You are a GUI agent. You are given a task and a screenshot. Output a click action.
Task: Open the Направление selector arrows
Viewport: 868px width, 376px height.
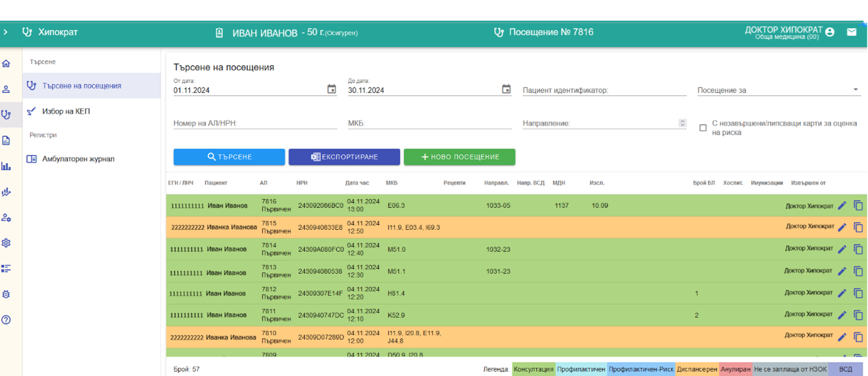click(x=682, y=123)
